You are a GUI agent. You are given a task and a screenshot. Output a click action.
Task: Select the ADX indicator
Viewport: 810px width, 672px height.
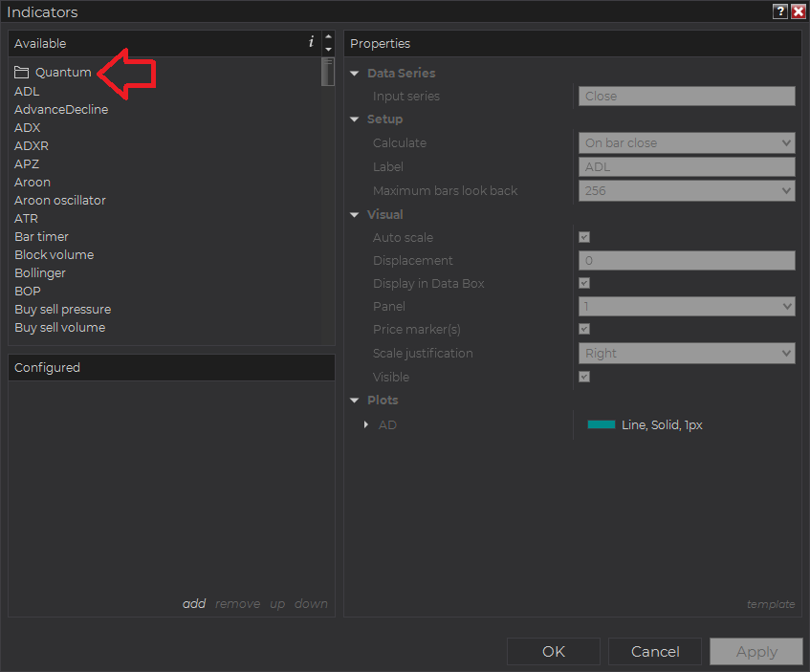click(x=27, y=127)
